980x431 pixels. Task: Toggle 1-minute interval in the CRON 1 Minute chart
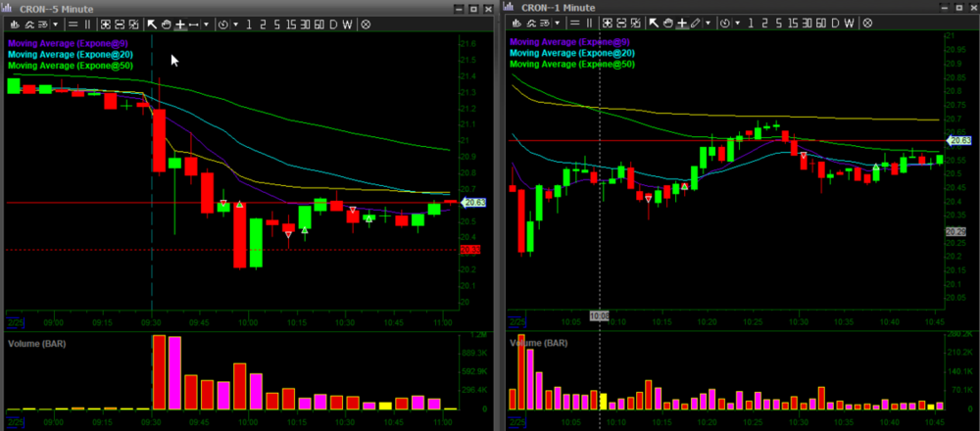pos(751,23)
